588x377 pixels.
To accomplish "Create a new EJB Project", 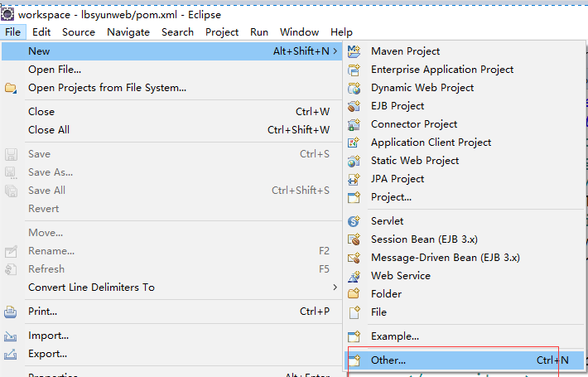I will (465, 106).
